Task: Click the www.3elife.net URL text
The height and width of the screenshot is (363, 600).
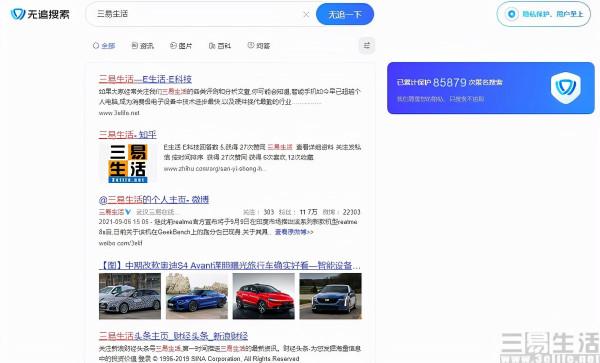Action: point(119,113)
